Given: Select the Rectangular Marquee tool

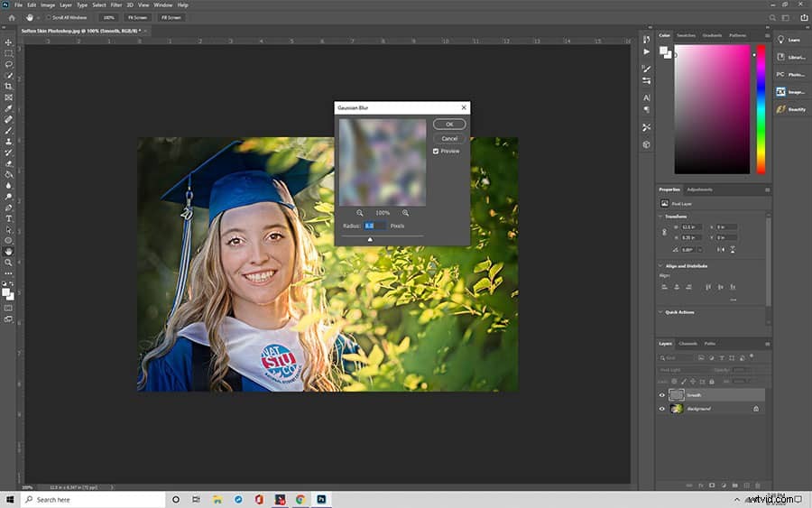Looking at the screenshot, I should pyautogui.click(x=8, y=53).
